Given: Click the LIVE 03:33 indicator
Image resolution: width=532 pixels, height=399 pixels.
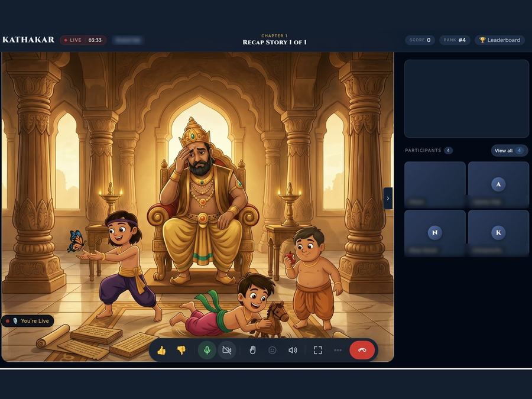Looking at the screenshot, I should pyautogui.click(x=83, y=40).
